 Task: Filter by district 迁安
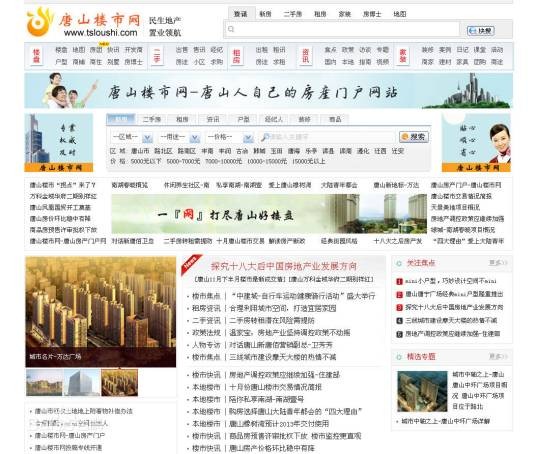(398, 151)
